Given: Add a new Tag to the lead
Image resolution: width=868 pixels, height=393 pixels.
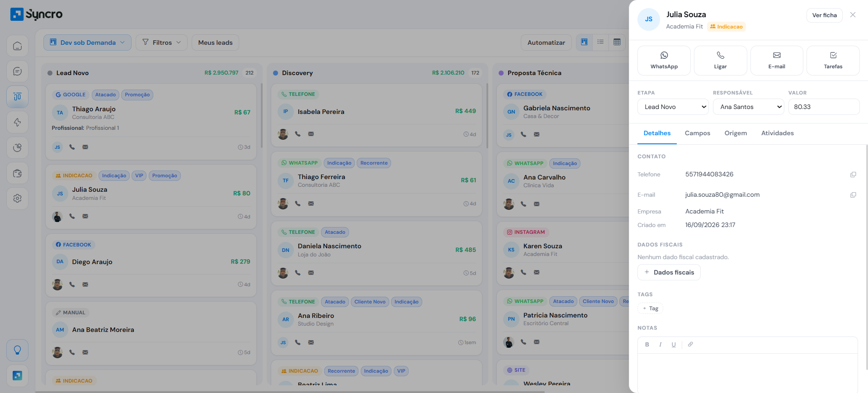Looking at the screenshot, I should click(x=650, y=308).
